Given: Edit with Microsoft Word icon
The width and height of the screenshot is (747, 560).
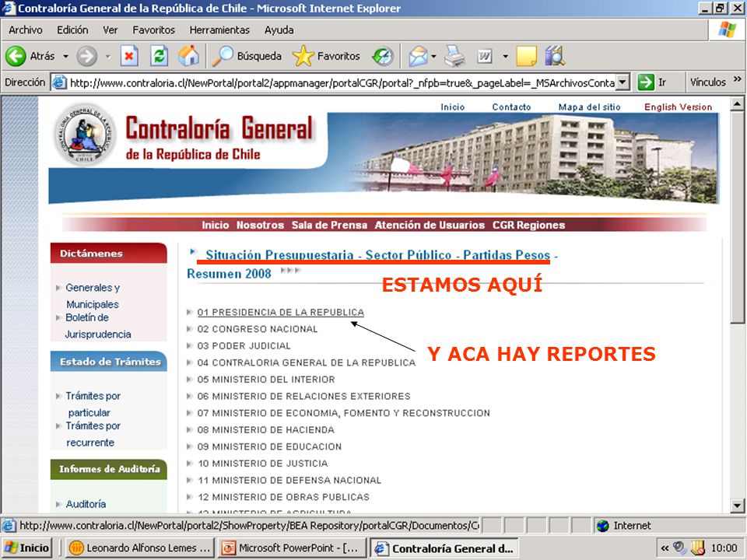Looking at the screenshot, I should (485, 56).
